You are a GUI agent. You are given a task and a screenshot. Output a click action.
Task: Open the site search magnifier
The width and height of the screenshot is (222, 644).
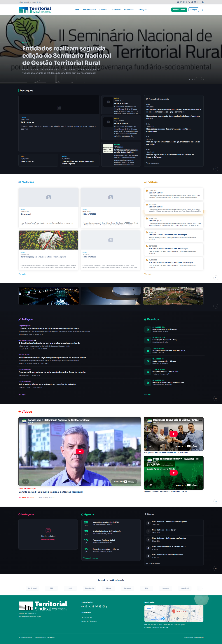(202, 10)
